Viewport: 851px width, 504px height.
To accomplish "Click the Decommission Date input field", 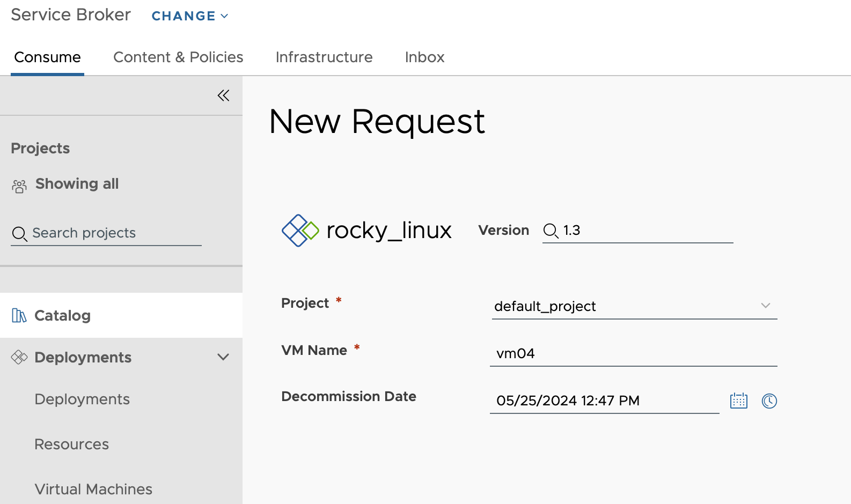I will point(605,401).
